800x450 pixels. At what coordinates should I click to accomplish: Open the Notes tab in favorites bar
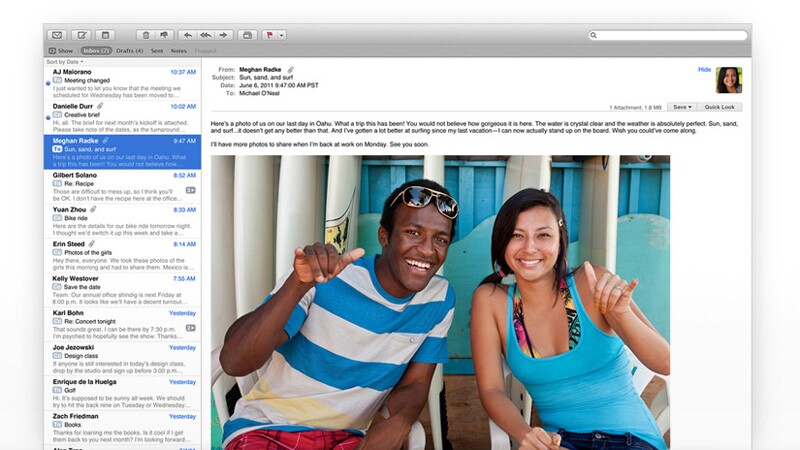pyautogui.click(x=179, y=50)
